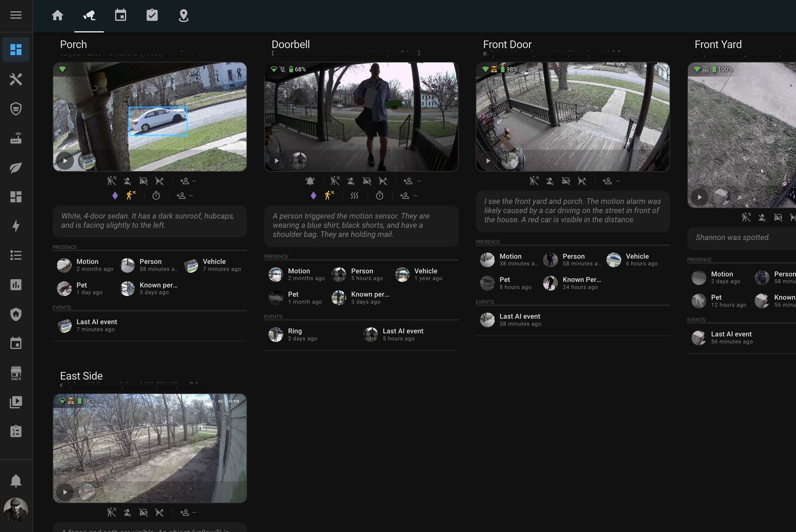
Task: Open the hamburger sidebar menu
Action: (x=16, y=15)
